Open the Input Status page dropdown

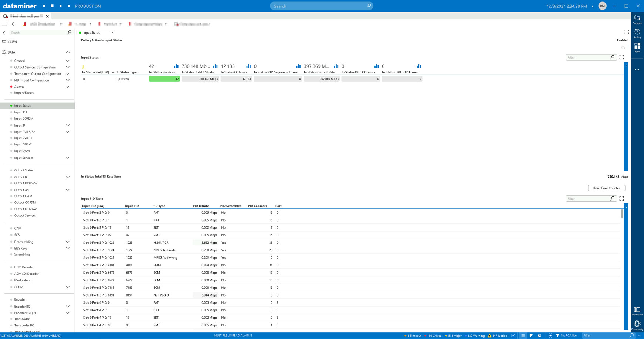96,32
